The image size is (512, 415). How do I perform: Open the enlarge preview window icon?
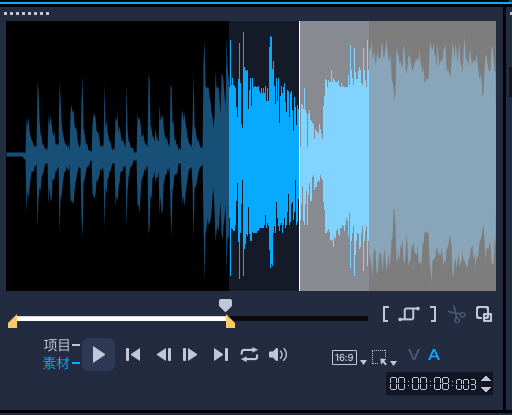tap(484, 314)
